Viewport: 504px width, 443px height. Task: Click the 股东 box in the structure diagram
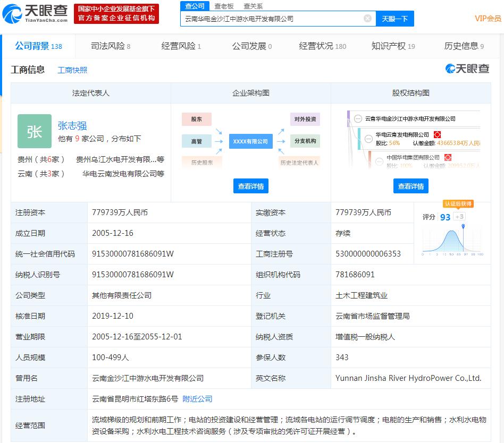[x=196, y=119]
